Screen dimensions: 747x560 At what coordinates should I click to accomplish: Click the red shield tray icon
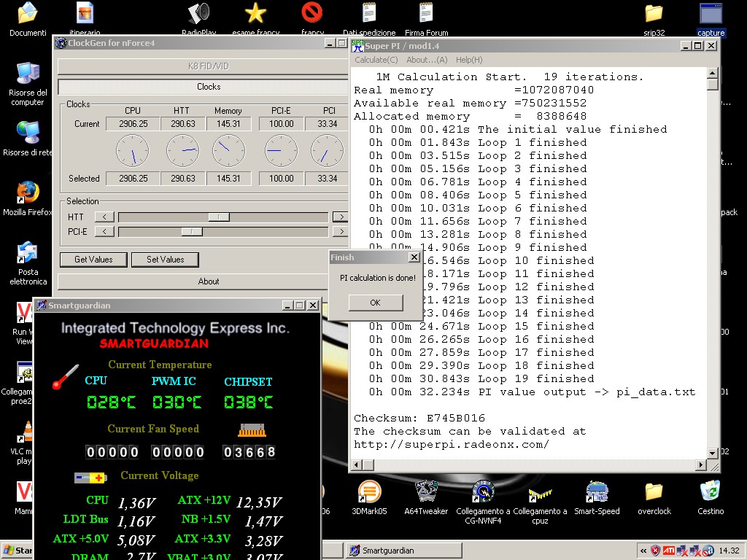pyautogui.click(x=656, y=551)
